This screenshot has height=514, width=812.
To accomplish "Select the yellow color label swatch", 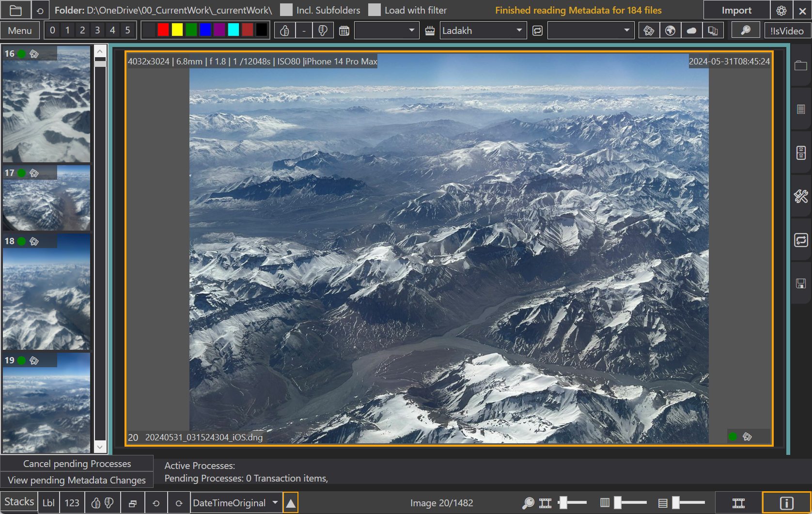I will [x=177, y=30].
